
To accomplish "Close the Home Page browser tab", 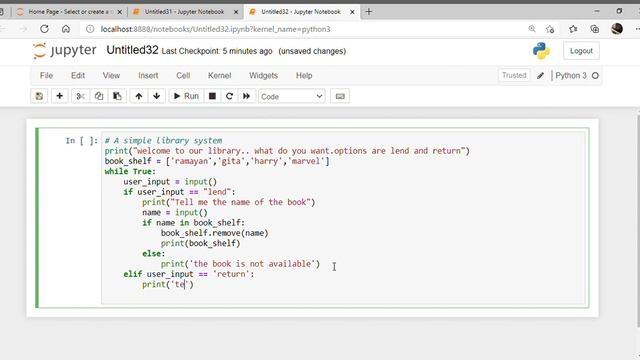I will pyautogui.click(x=120, y=12).
